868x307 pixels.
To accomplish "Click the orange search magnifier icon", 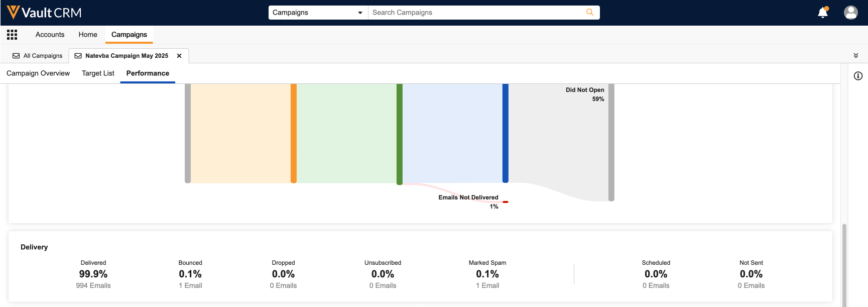I will coord(590,13).
